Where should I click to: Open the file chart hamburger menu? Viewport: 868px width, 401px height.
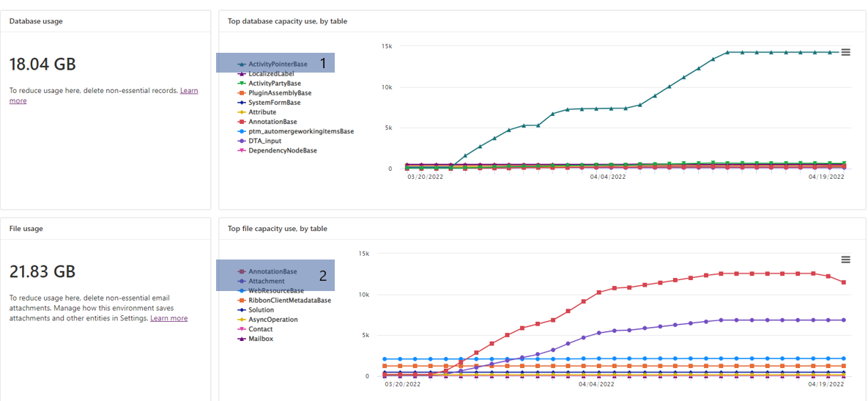845,260
